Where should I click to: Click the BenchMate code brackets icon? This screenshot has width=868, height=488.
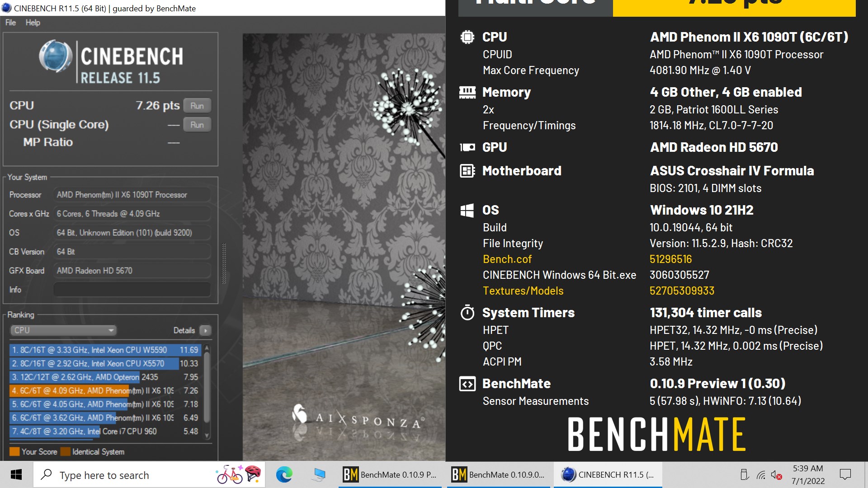pos(467,384)
